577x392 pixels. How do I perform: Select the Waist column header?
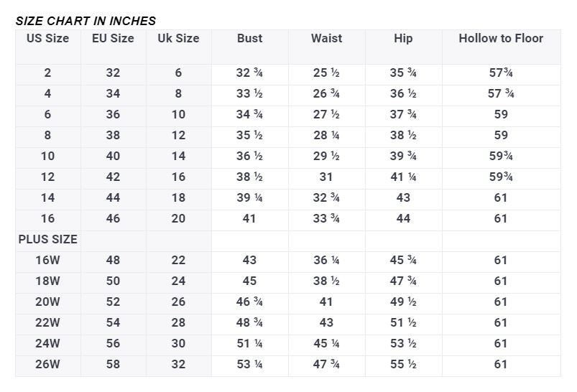(x=326, y=39)
